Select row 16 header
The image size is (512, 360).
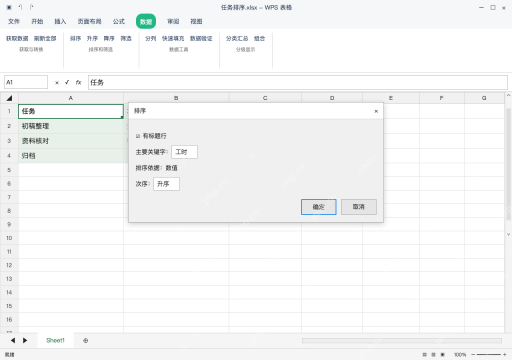point(9,320)
